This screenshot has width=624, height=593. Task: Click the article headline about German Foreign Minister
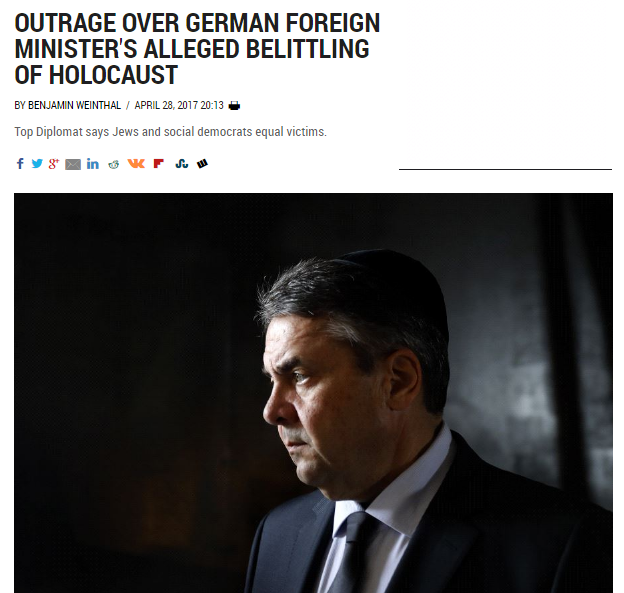[x=197, y=49]
